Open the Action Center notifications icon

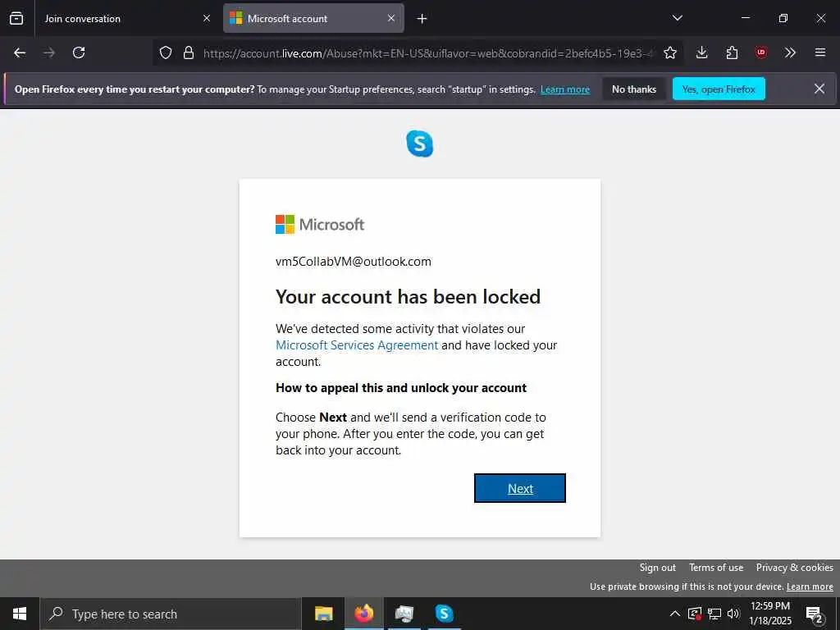[x=815, y=614]
